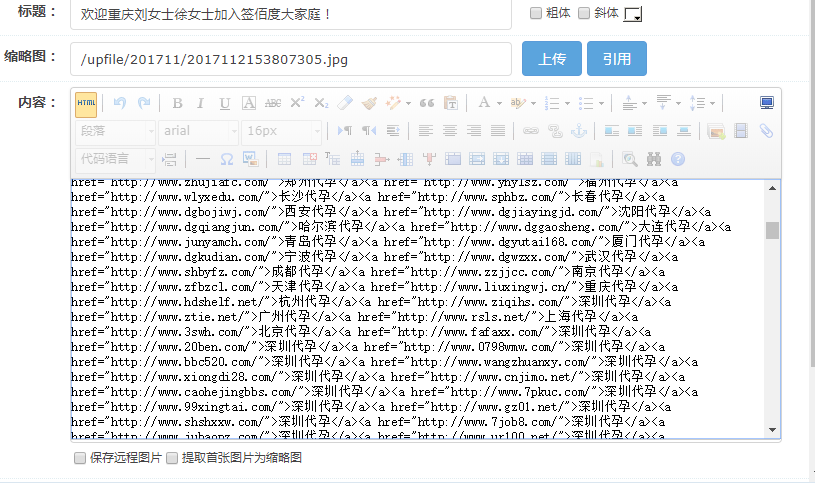Viewport: 815px width, 492px height.
Task: Align text right
Action: 474,131
